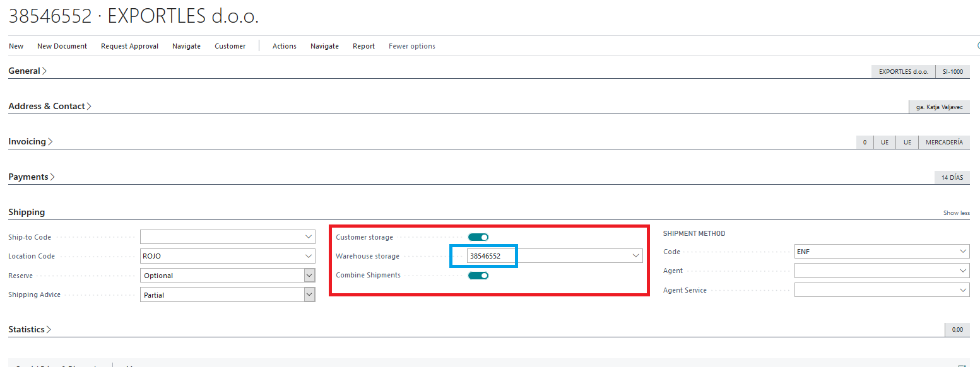Expand the Address & Contact section
The image size is (980, 367).
tap(50, 107)
